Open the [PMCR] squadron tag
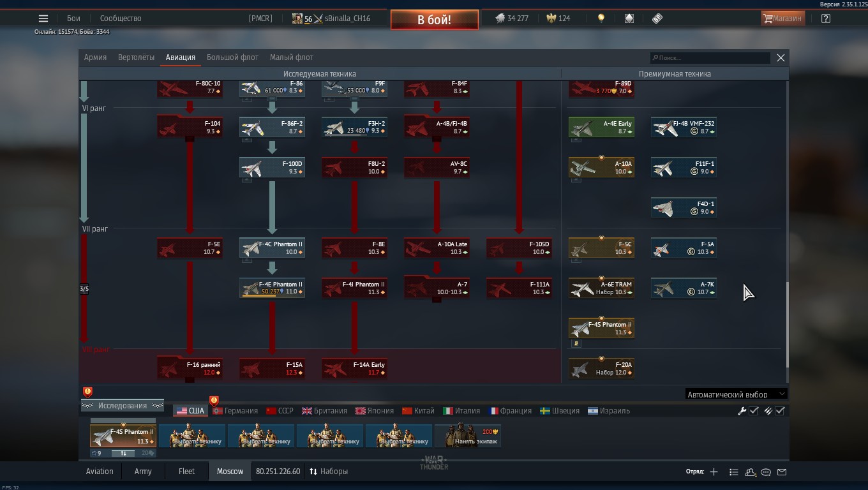868x490 pixels. [x=260, y=19]
